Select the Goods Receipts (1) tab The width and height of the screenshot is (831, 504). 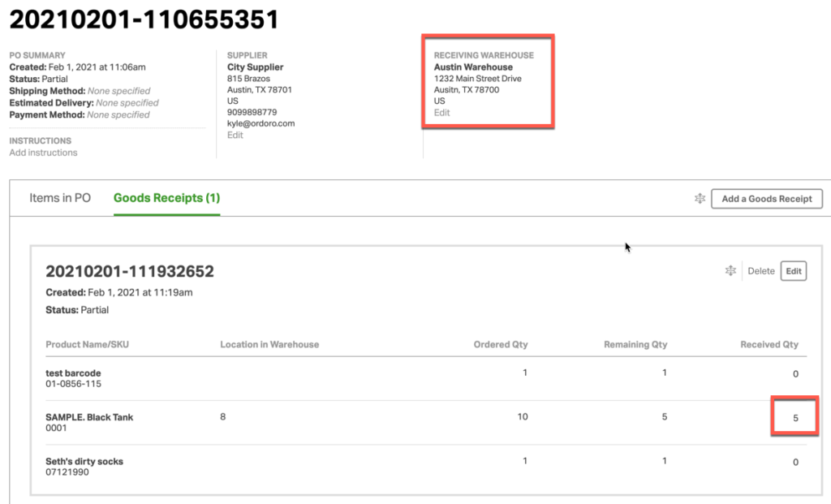coord(166,197)
